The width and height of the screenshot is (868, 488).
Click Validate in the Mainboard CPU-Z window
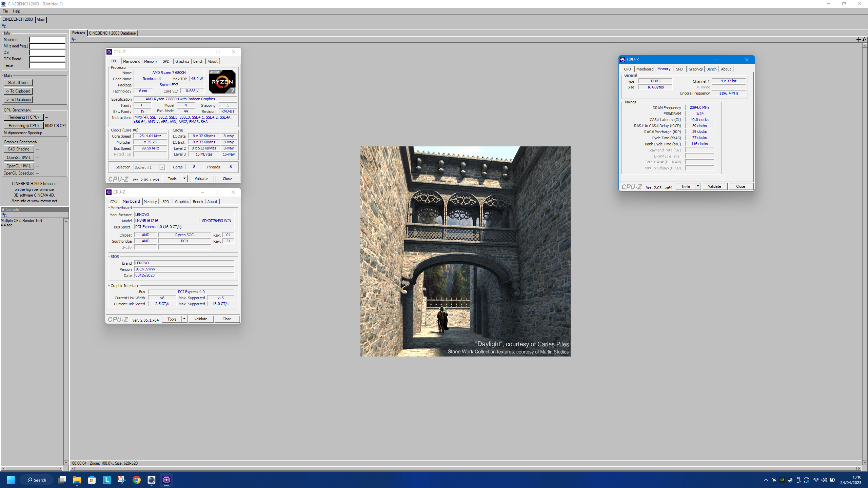tap(201, 319)
